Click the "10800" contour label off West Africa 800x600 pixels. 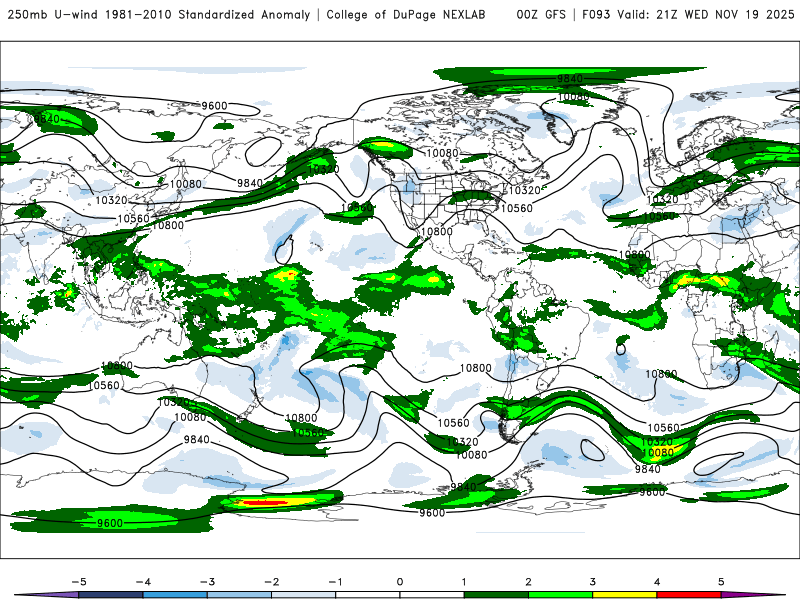pyautogui.click(x=634, y=254)
